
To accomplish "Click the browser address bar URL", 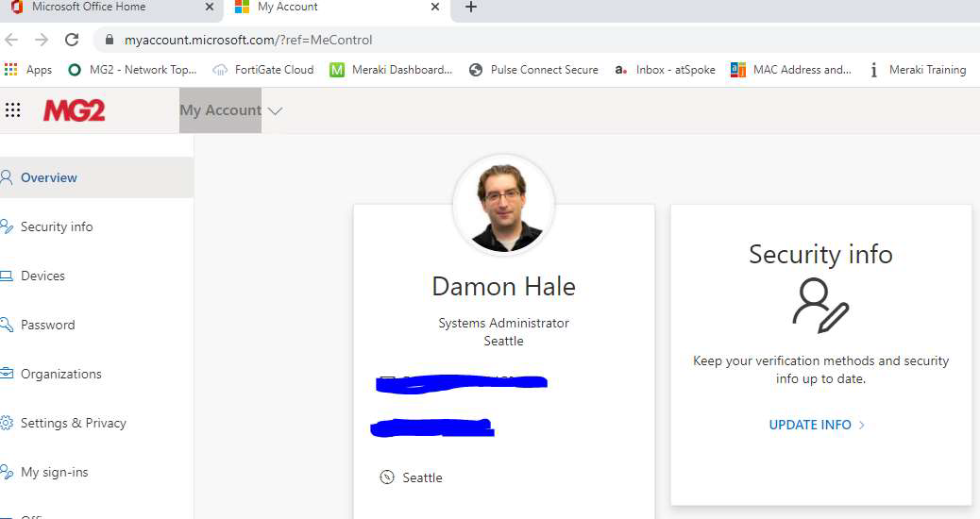I will pos(248,40).
